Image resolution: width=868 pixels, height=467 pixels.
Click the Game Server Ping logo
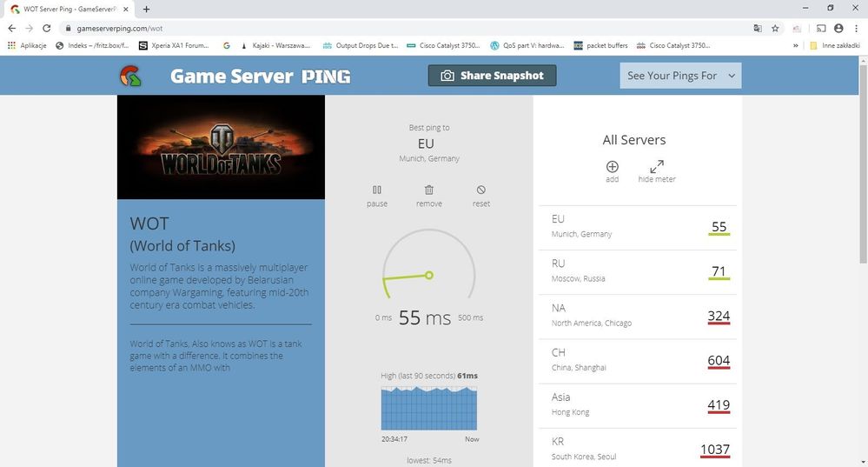tap(132, 77)
